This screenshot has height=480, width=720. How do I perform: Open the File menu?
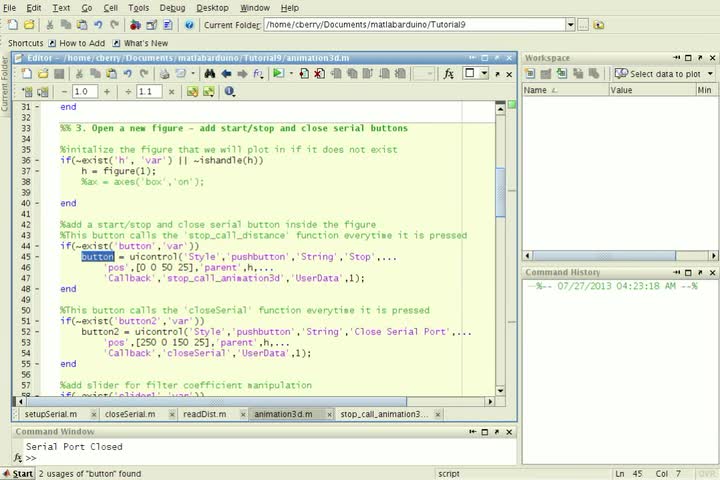[x=9, y=8]
